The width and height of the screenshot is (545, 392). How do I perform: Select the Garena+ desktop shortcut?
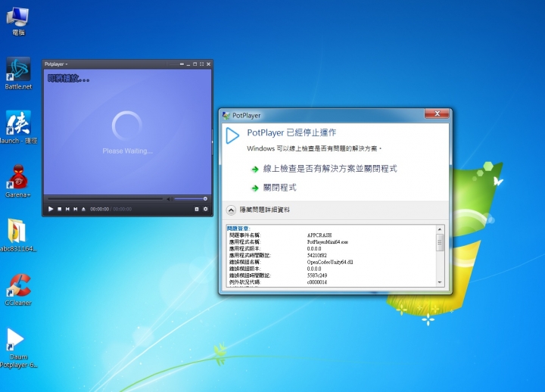(18, 181)
